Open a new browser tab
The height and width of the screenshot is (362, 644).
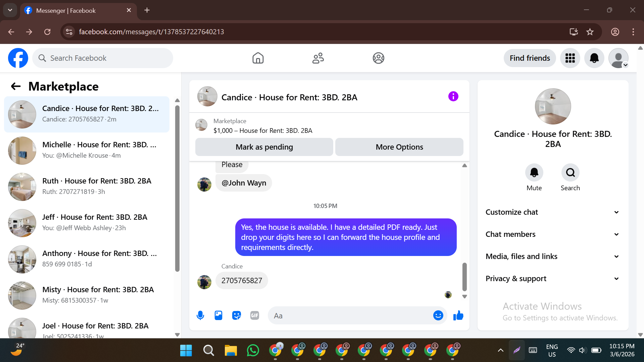click(x=147, y=10)
